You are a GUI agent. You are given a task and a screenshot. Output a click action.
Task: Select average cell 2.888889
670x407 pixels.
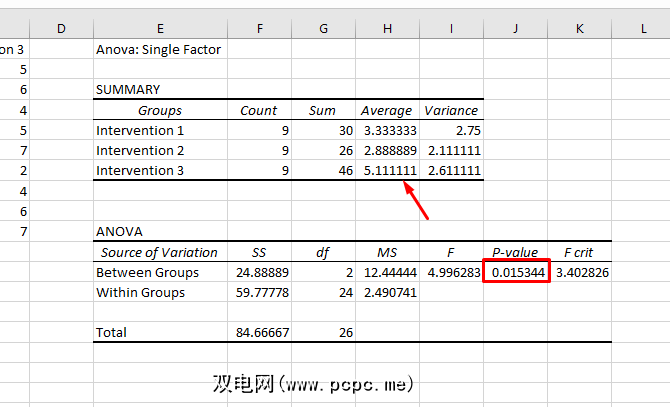coord(388,150)
